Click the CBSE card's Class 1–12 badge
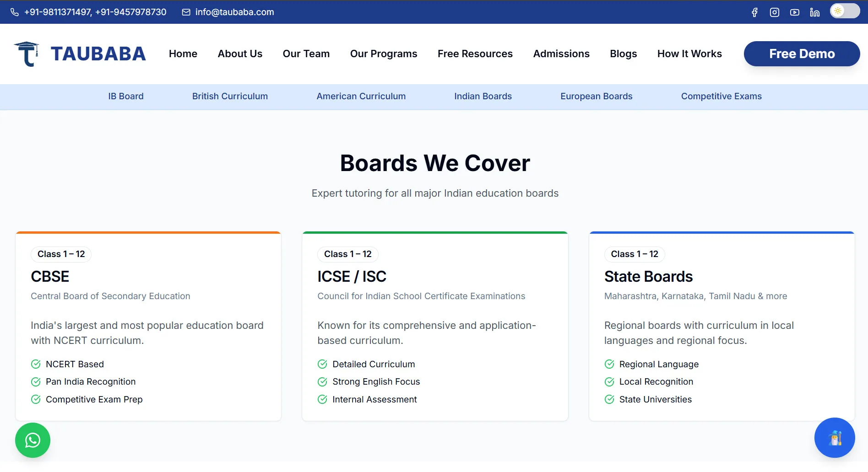 pyautogui.click(x=61, y=254)
